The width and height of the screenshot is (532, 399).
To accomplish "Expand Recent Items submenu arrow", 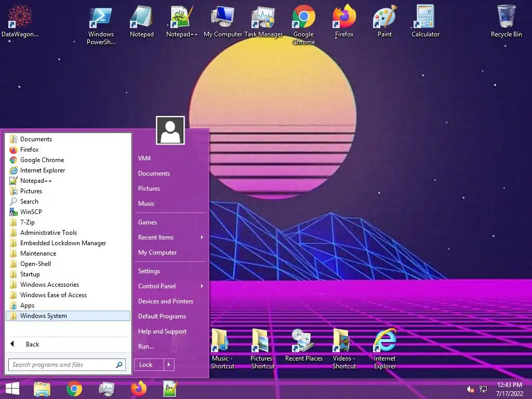I will pyautogui.click(x=202, y=237).
